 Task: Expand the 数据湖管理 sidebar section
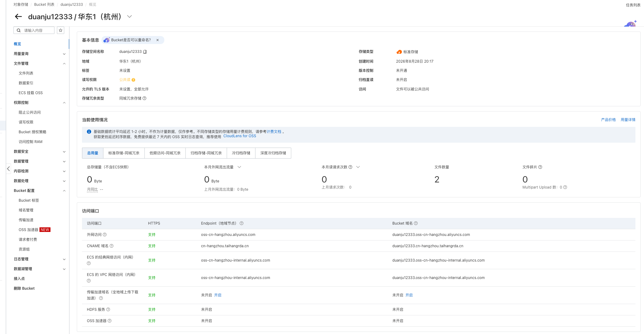pyautogui.click(x=64, y=269)
